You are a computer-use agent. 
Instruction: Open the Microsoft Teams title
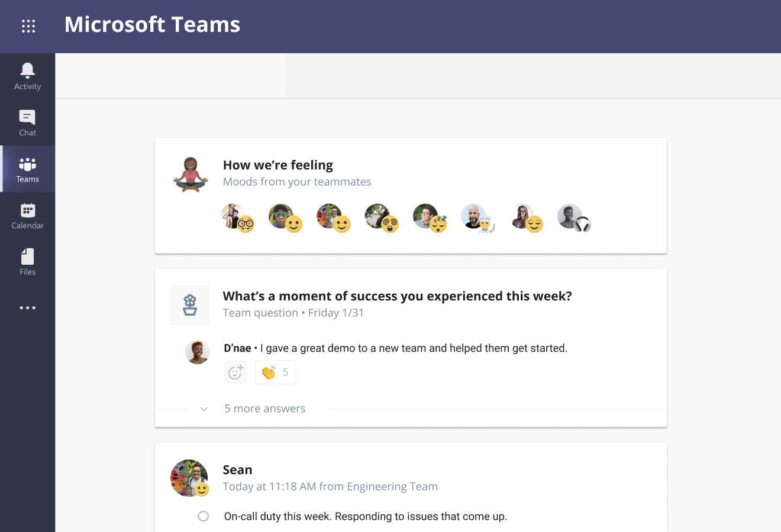point(152,25)
